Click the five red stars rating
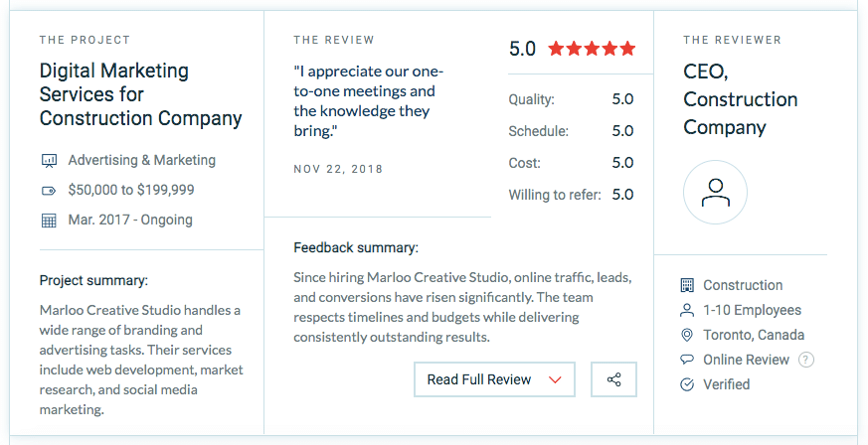 click(x=592, y=50)
